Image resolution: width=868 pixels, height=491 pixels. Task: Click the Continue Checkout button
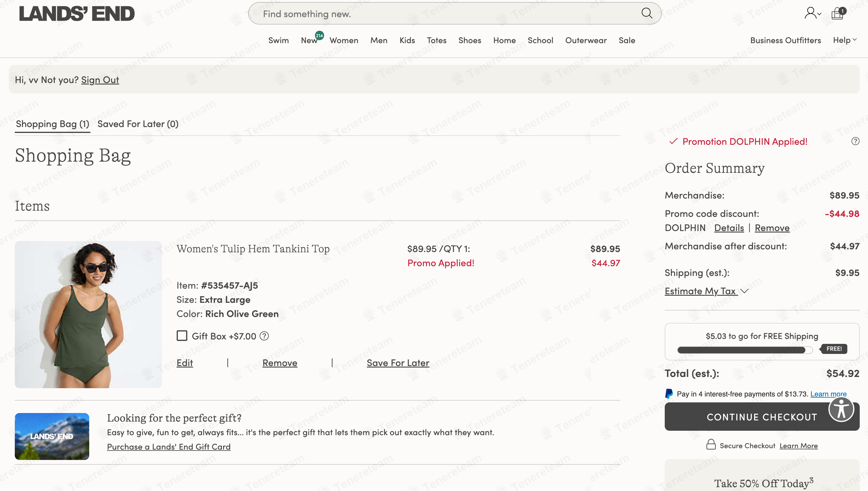coord(762,417)
